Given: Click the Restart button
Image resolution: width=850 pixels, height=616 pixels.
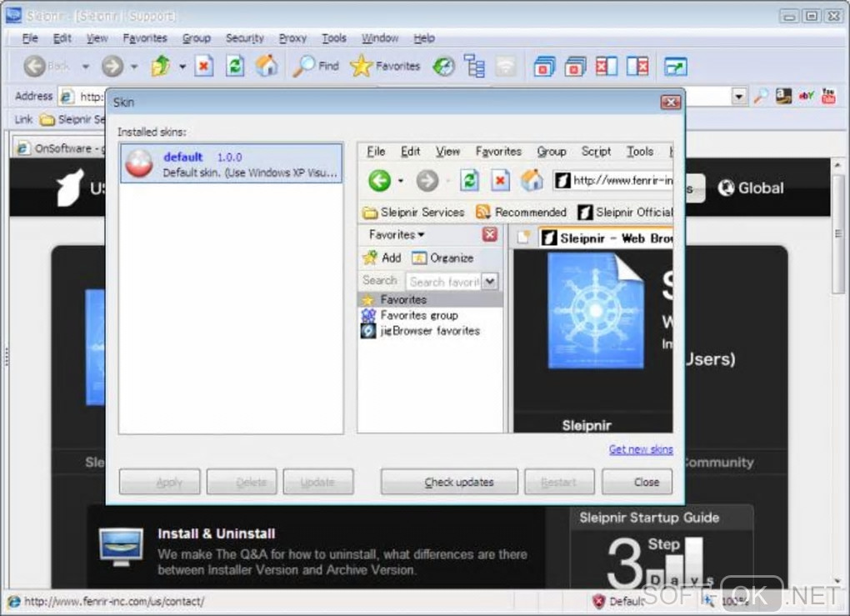Looking at the screenshot, I should click(559, 482).
